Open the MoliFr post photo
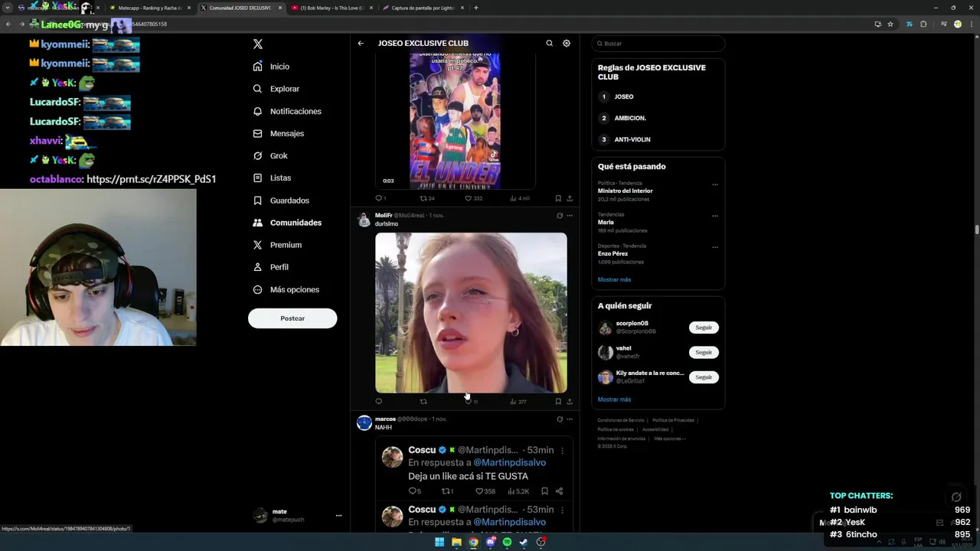Screen dimensions: 980x551 click(471, 313)
